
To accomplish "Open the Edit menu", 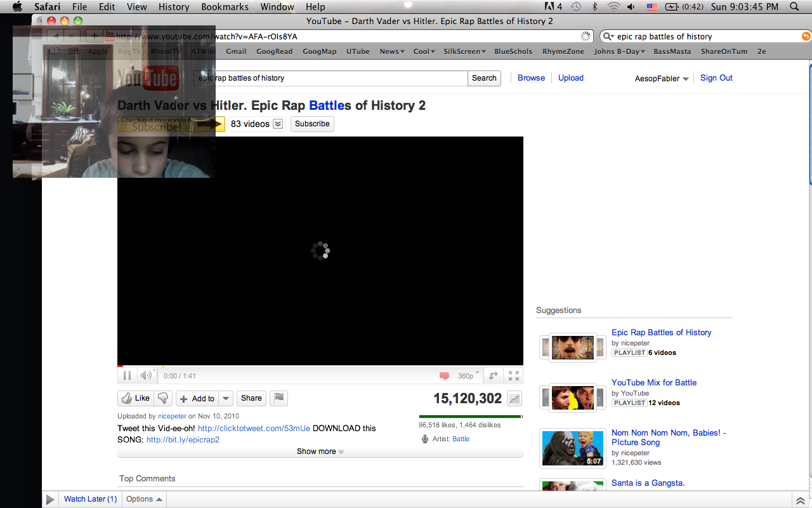I will point(107,7).
